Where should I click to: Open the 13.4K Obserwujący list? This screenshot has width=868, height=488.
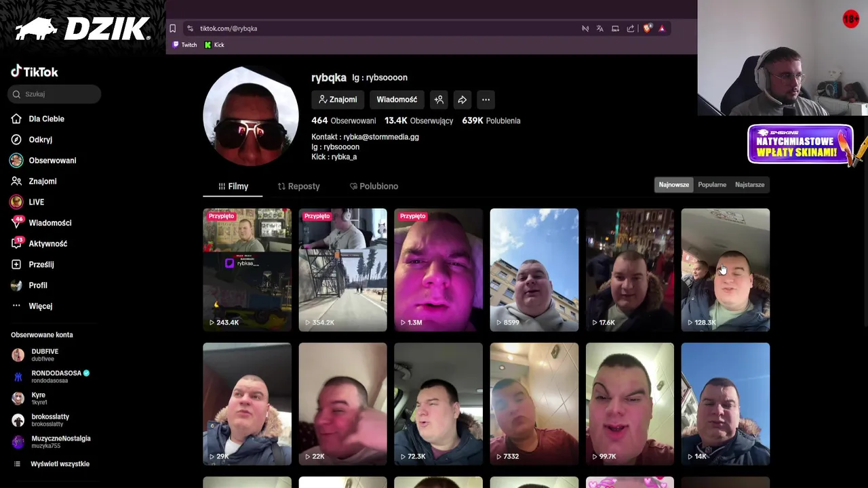[x=418, y=121]
